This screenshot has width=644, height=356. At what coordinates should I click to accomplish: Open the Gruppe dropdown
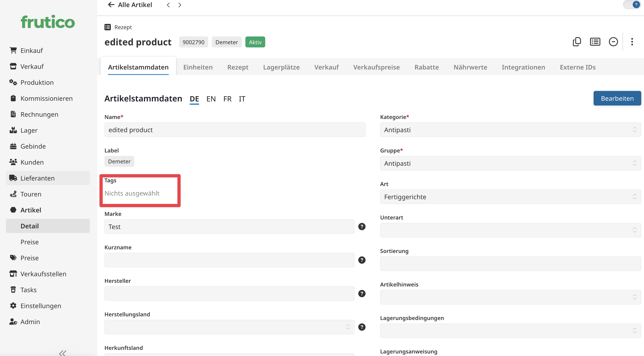pyautogui.click(x=510, y=163)
